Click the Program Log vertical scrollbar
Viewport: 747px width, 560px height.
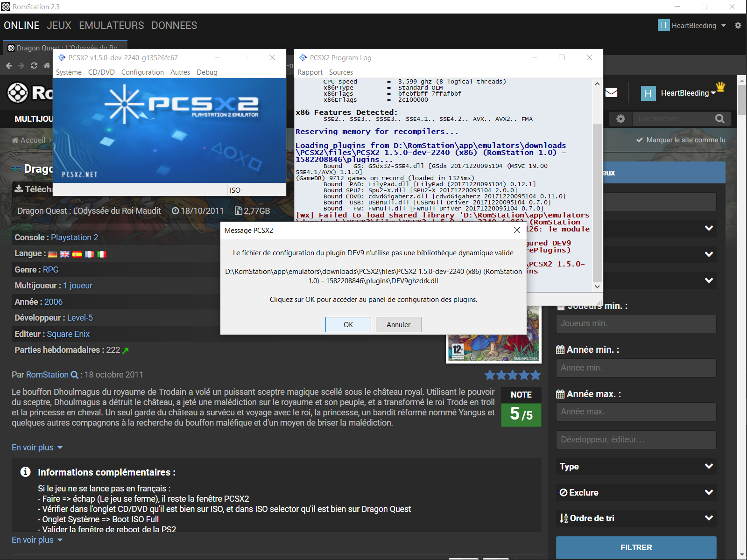click(x=597, y=185)
